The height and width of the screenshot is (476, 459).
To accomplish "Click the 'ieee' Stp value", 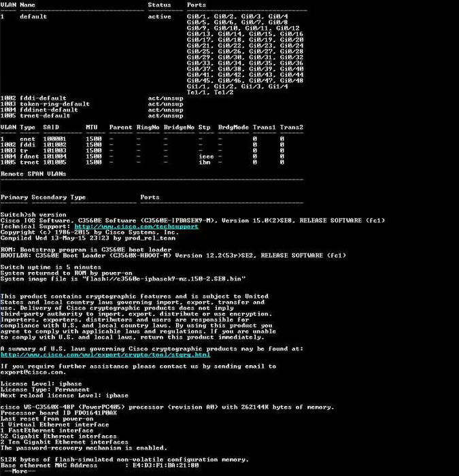I will [x=207, y=156].
